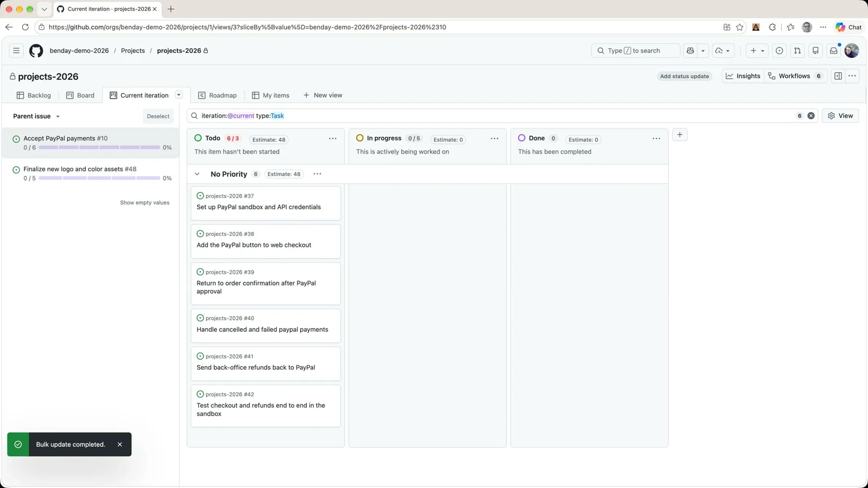
Task: Open the Repositories icon in header
Action: click(x=815, y=51)
